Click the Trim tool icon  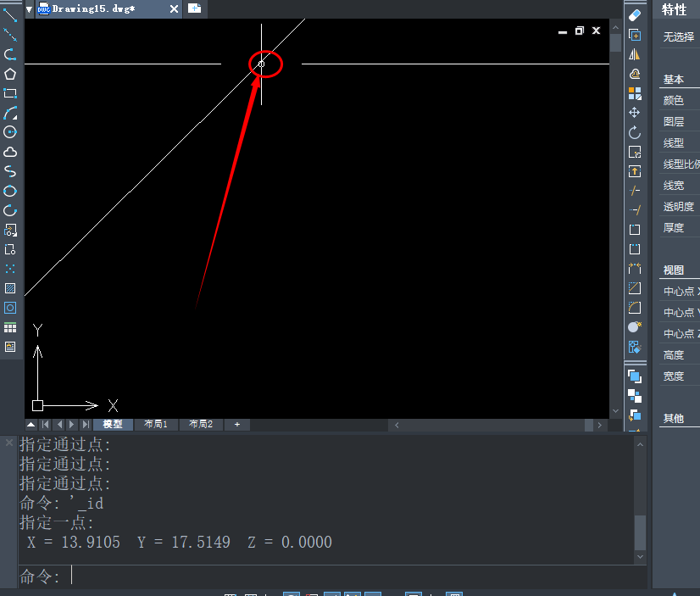tap(635, 191)
